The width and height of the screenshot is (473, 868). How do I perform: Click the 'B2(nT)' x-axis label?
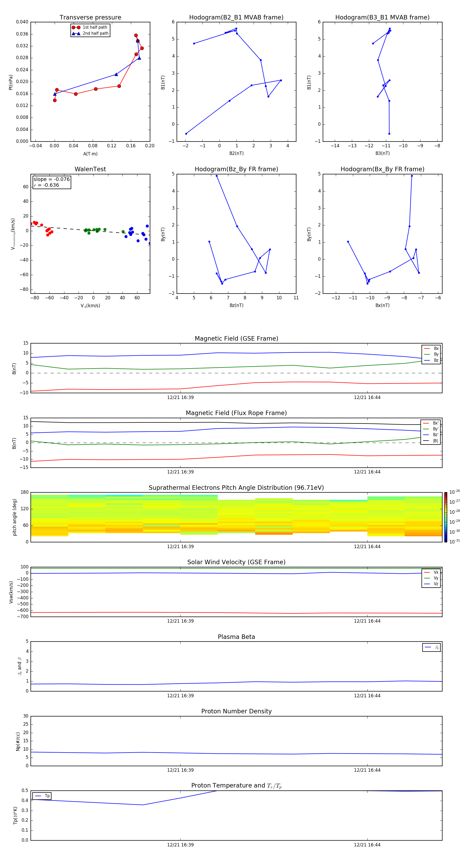click(236, 153)
